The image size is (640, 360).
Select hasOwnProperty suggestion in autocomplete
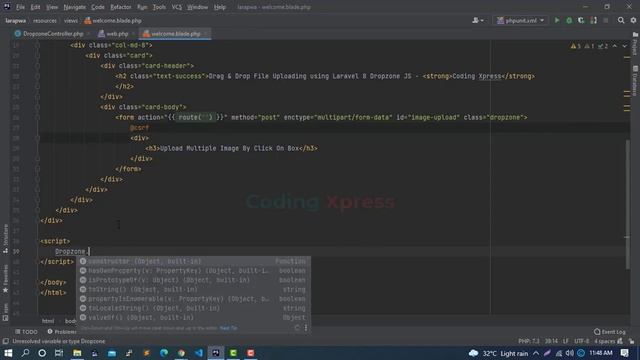tap(193, 271)
